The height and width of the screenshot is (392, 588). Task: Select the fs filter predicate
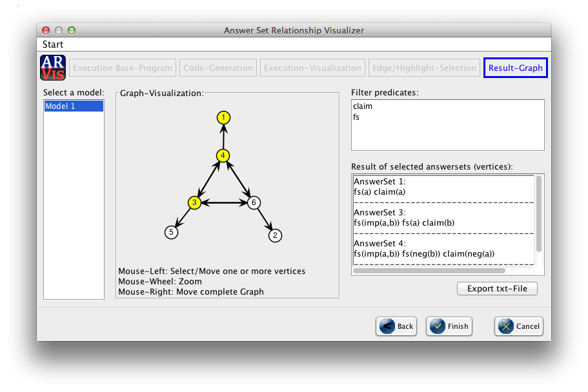coord(356,118)
